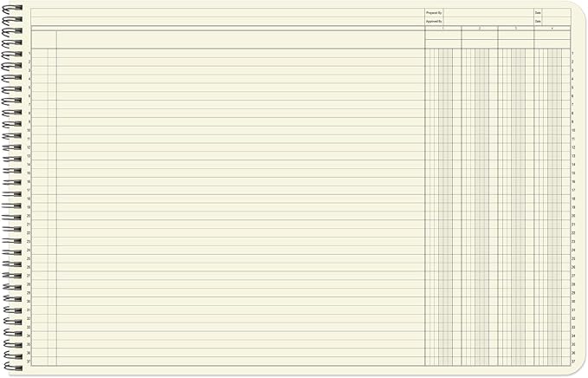Screen dimensions: 588x378
Task: Click the topmost spiral binding ring
Action: tap(11, 8)
